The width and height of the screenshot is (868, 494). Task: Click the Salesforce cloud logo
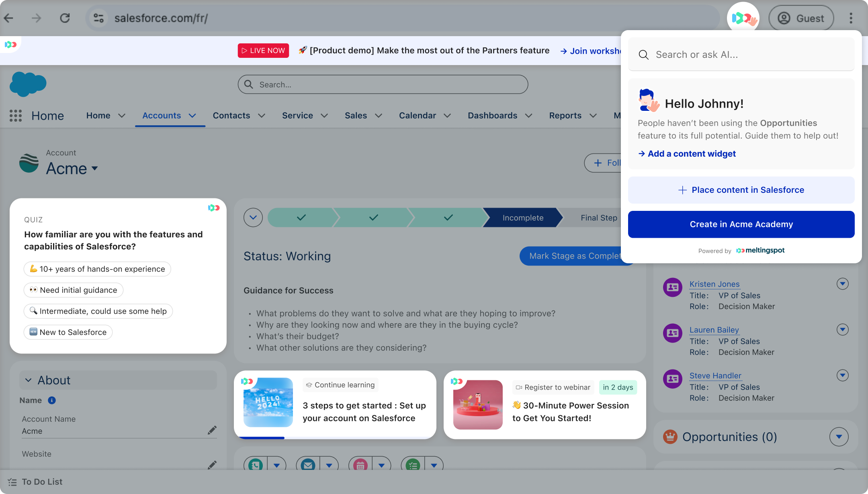click(27, 84)
